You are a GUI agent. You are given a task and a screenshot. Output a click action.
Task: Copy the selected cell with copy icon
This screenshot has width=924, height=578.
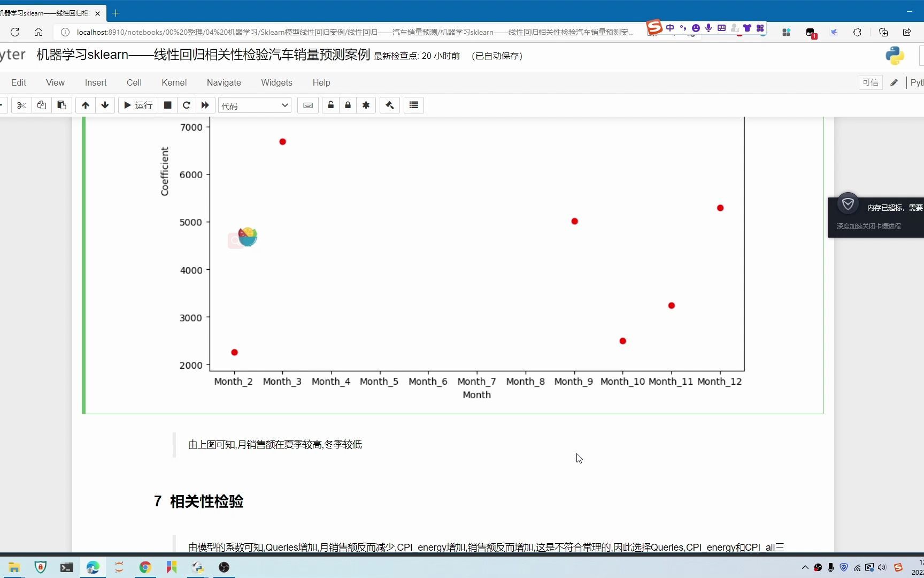pyautogui.click(x=41, y=105)
